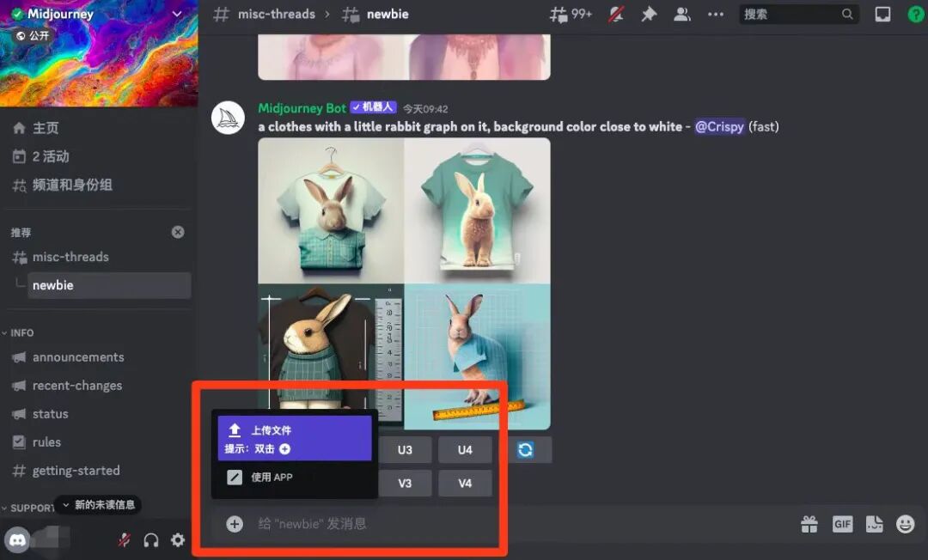This screenshot has height=560, width=928.
Task: Open the sticker picker icon
Action: (x=874, y=524)
